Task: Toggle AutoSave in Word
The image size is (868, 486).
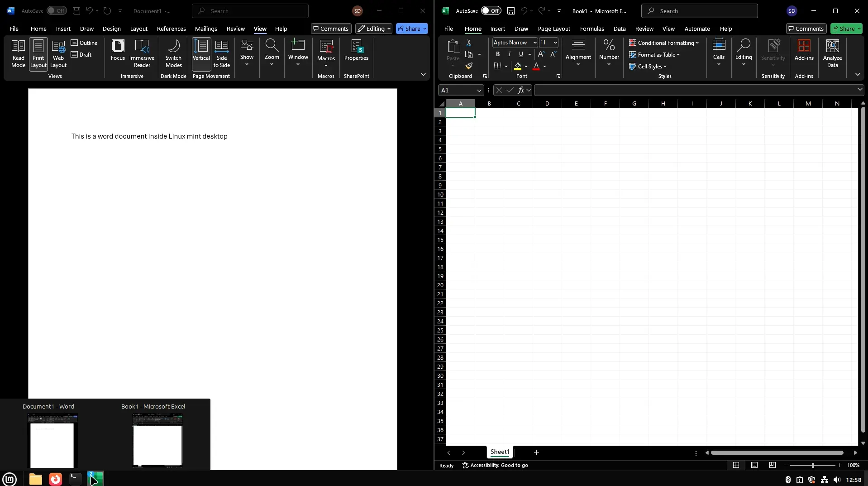Action: pos(56,11)
